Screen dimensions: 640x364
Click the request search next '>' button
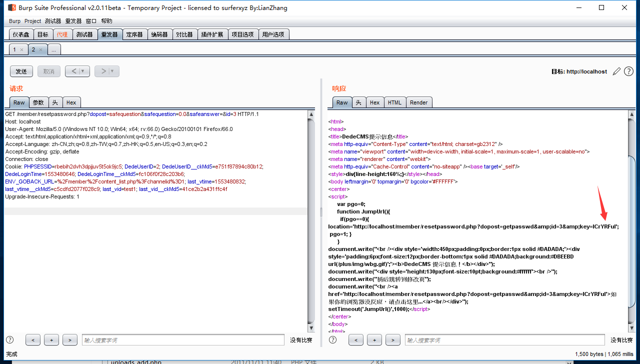70,340
